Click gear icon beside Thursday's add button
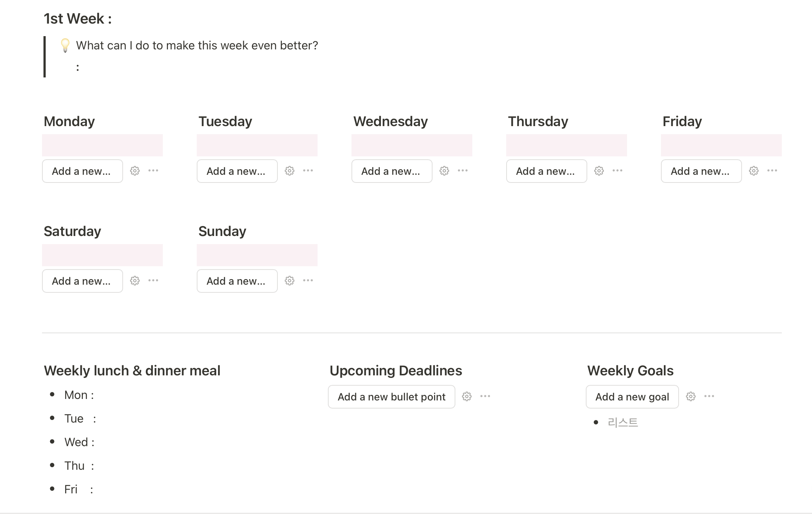Image resolution: width=812 pixels, height=514 pixels. coord(599,171)
